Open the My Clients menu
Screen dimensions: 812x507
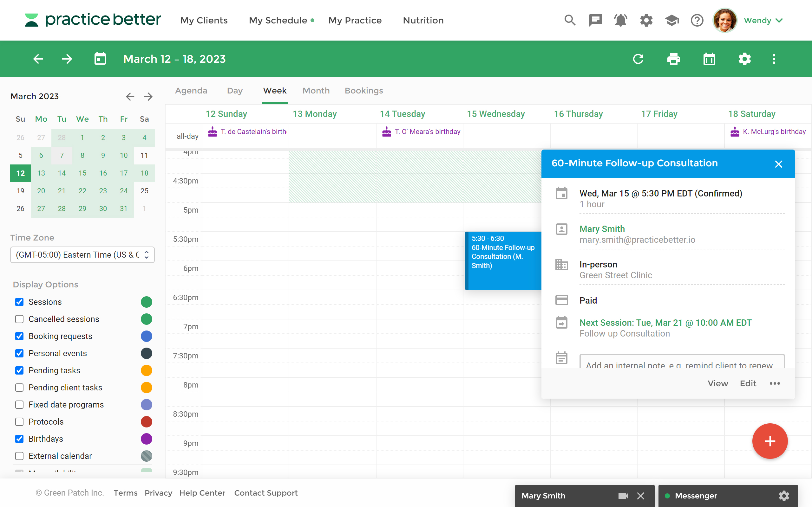(204, 21)
